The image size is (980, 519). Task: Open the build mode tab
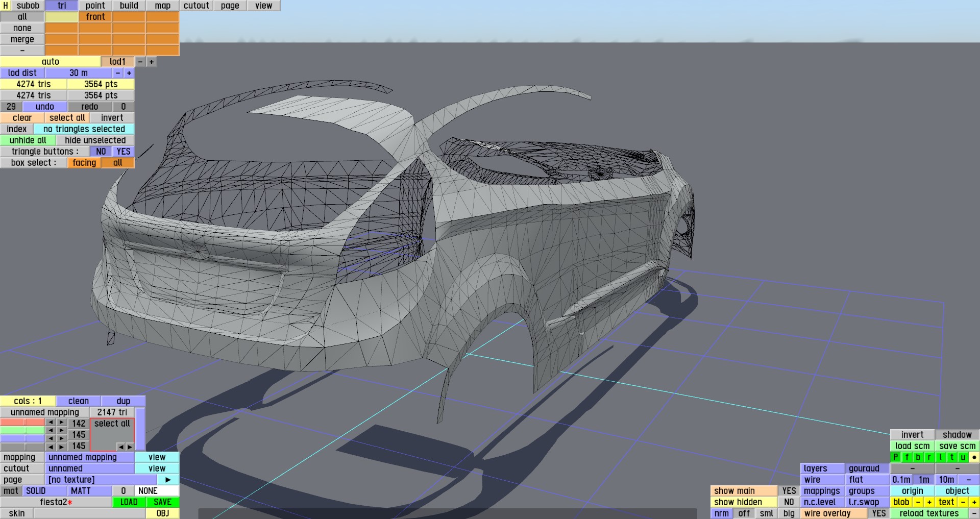tap(129, 6)
